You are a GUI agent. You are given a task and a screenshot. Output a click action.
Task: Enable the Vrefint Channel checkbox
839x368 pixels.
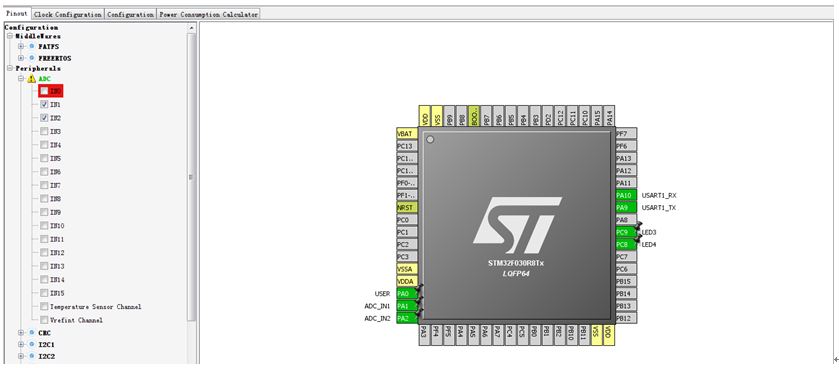tap(44, 320)
